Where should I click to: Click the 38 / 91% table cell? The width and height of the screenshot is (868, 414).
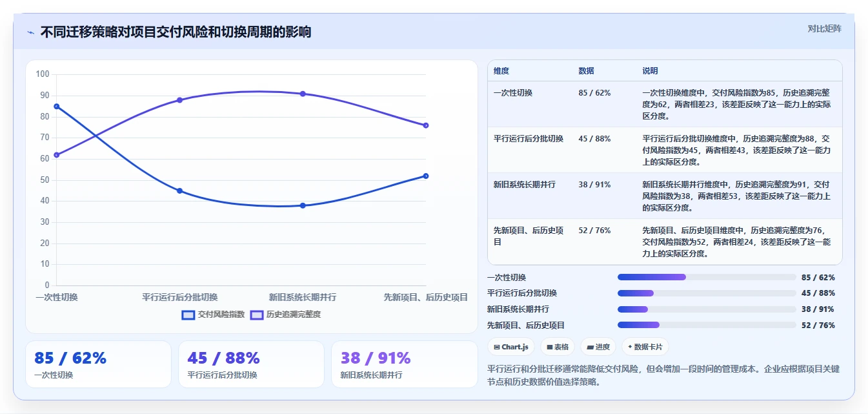tap(594, 185)
